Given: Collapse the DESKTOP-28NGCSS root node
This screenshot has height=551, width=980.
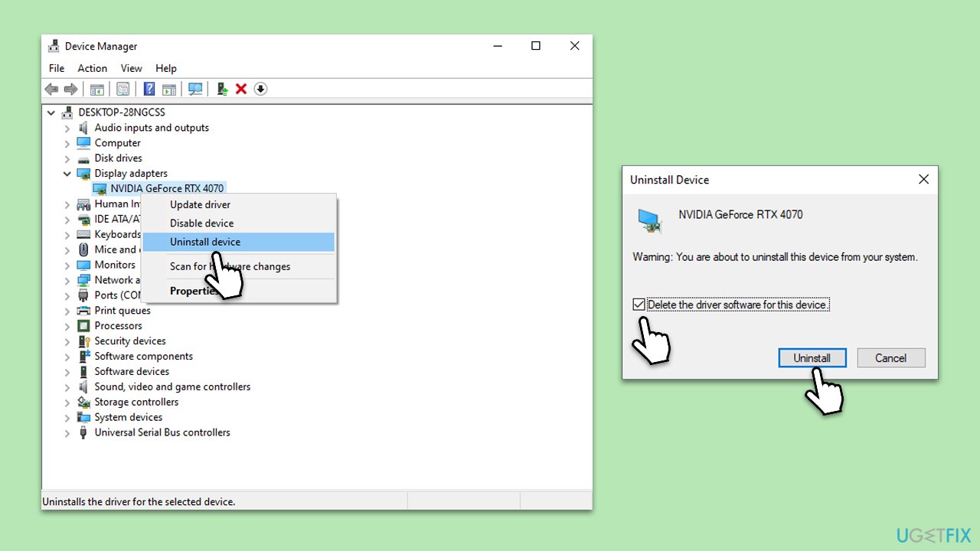Looking at the screenshot, I should [51, 112].
